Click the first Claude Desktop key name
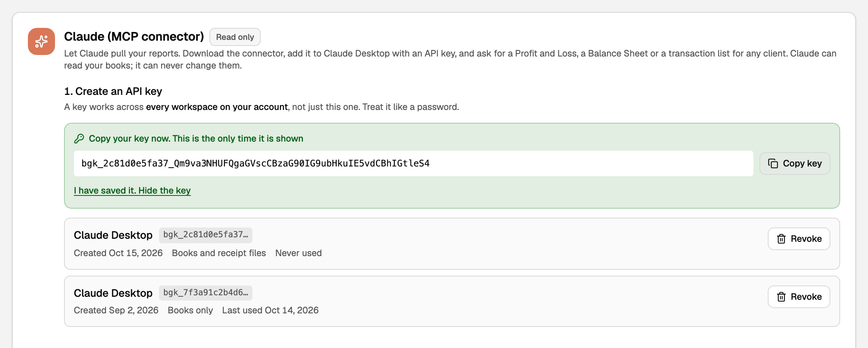Viewport: 868px width, 348px height. point(113,235)
